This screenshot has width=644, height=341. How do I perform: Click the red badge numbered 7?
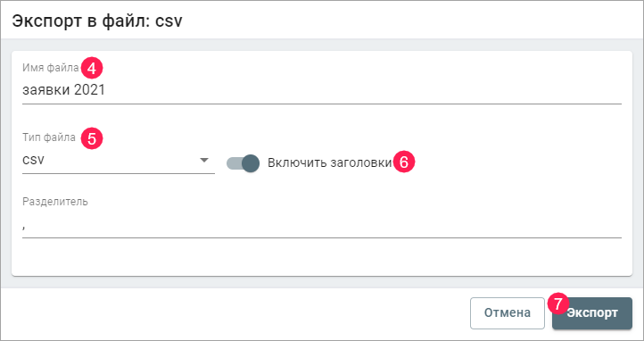[x=557, y=304]
